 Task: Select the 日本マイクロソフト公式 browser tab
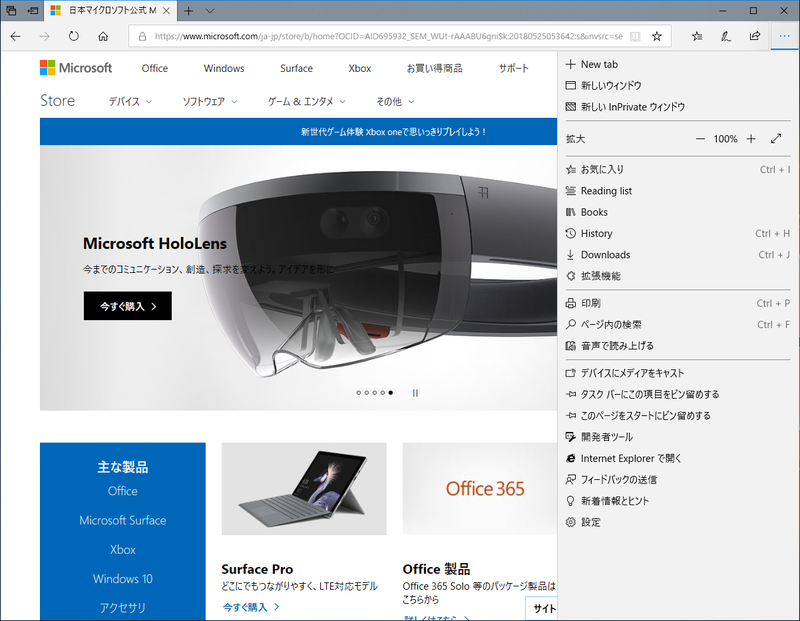110,12
